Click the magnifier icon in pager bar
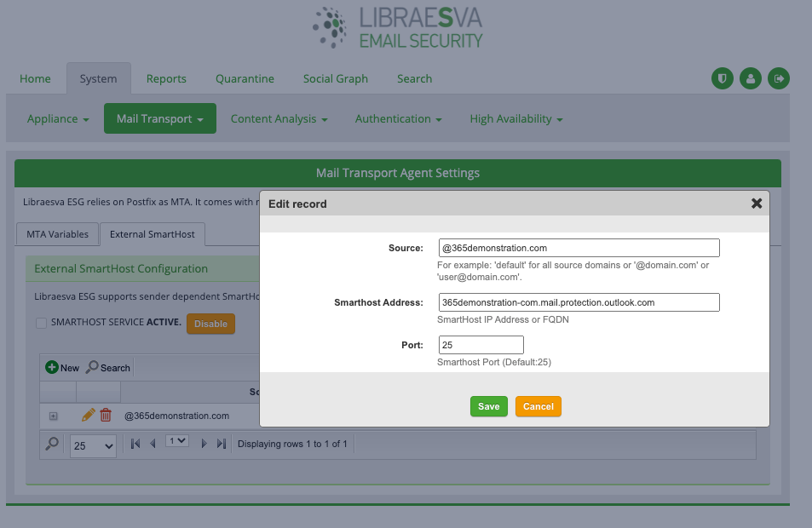812x528 pixels. pyautogui.click(x=52, y=445)
